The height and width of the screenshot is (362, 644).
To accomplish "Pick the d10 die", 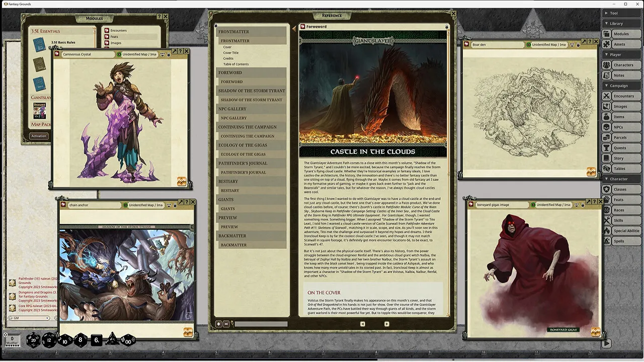I will tap(65, 340).
